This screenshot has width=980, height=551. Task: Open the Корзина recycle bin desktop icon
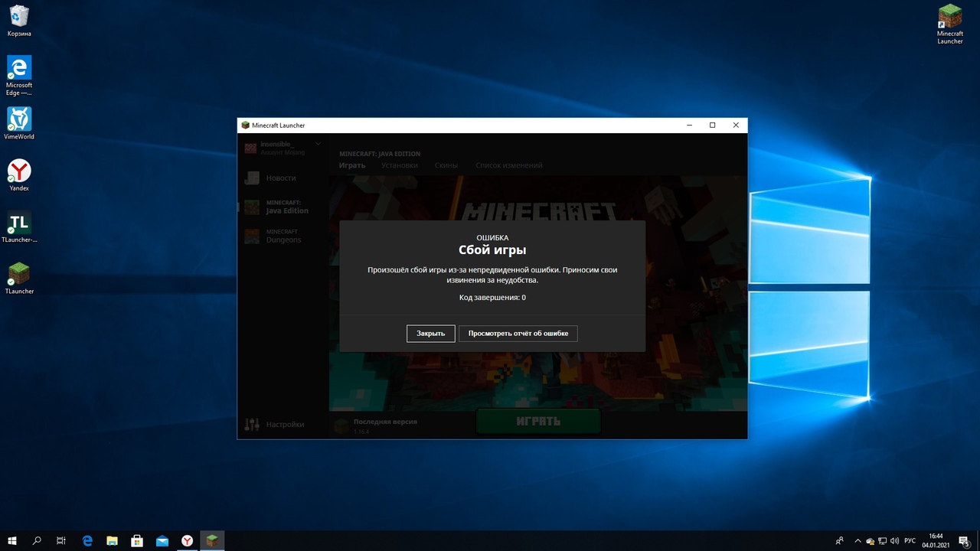pyautogui.click(x=19, y=21)
